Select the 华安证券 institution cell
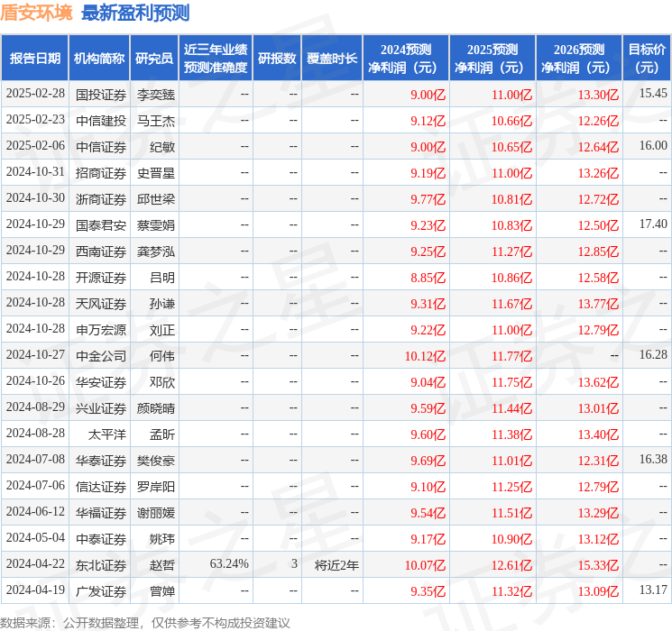Image resolution: width=672 pixels, height=631 pixels. 101,382
